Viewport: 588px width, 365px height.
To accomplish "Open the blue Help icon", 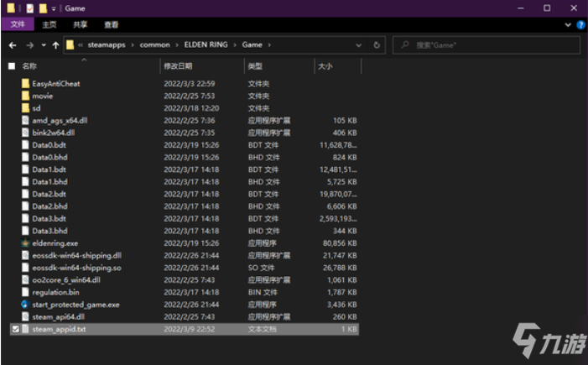I will [x=580, y=25].
